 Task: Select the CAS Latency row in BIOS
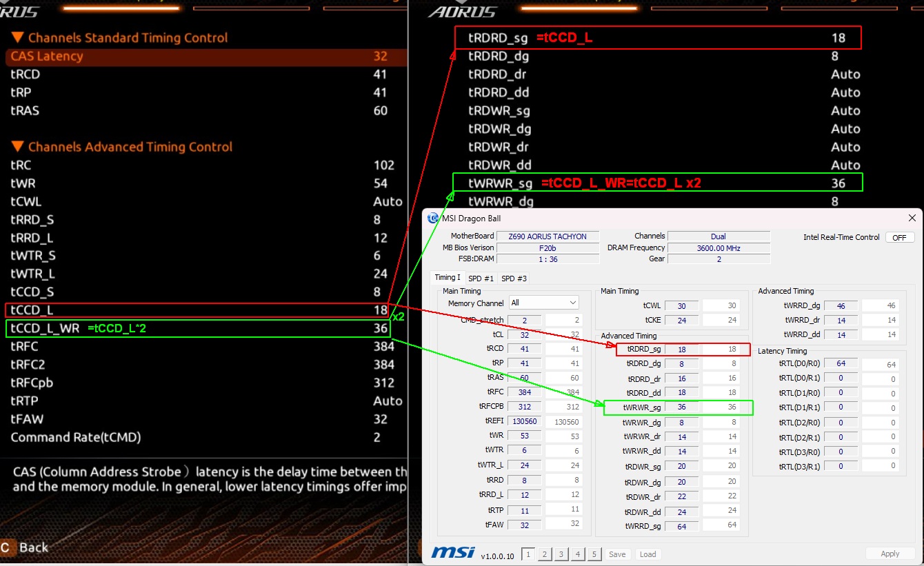point(205,57)
